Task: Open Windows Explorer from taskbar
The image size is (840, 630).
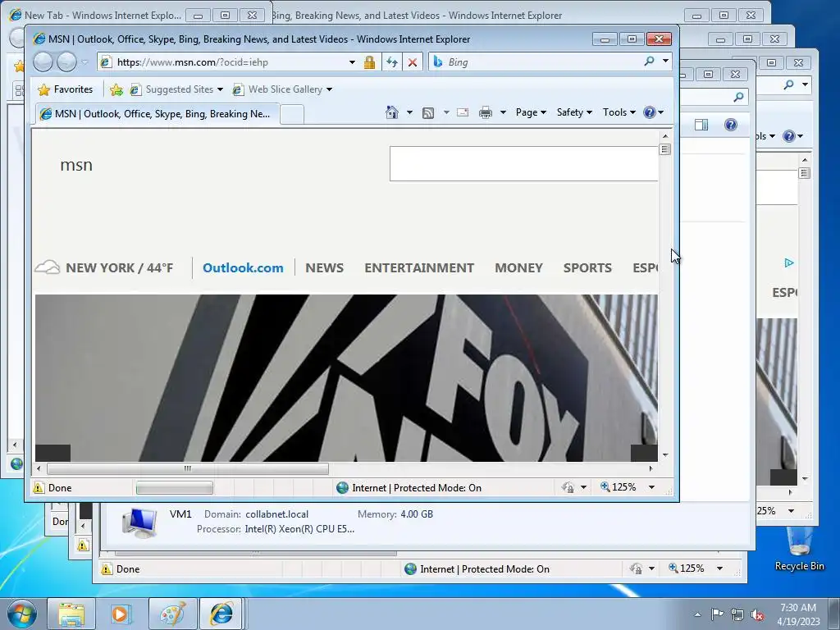Action: pos(71,614)
